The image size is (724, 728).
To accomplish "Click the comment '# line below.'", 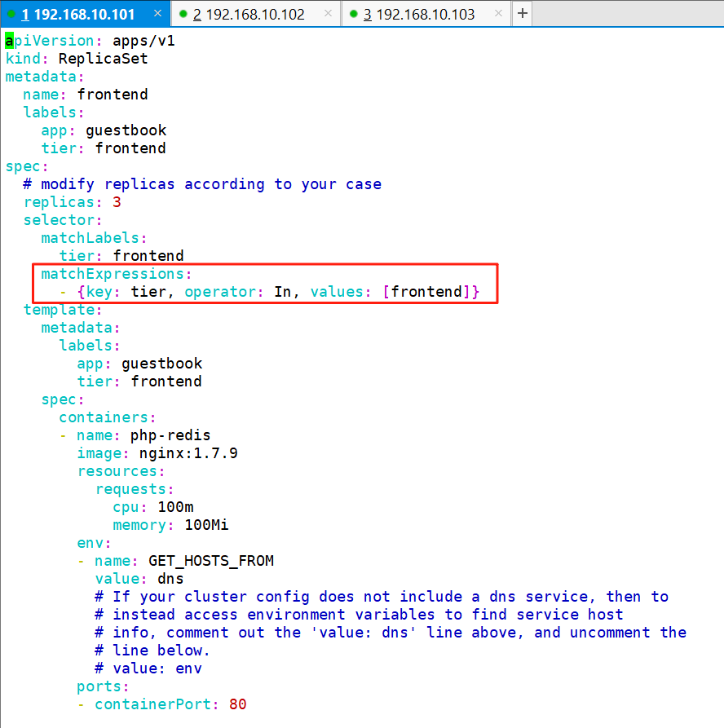I will click(x=152, y=651).
